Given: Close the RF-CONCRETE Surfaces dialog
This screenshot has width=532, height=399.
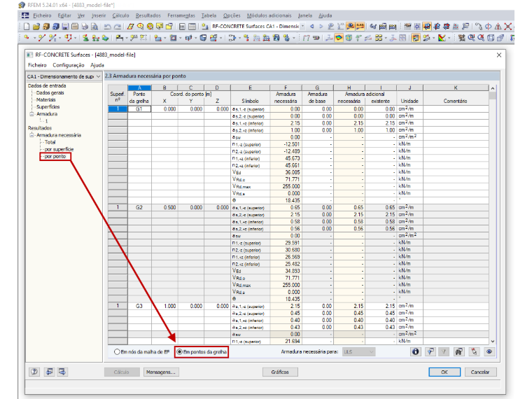Looking at the screenshot, I should [498, 55].
